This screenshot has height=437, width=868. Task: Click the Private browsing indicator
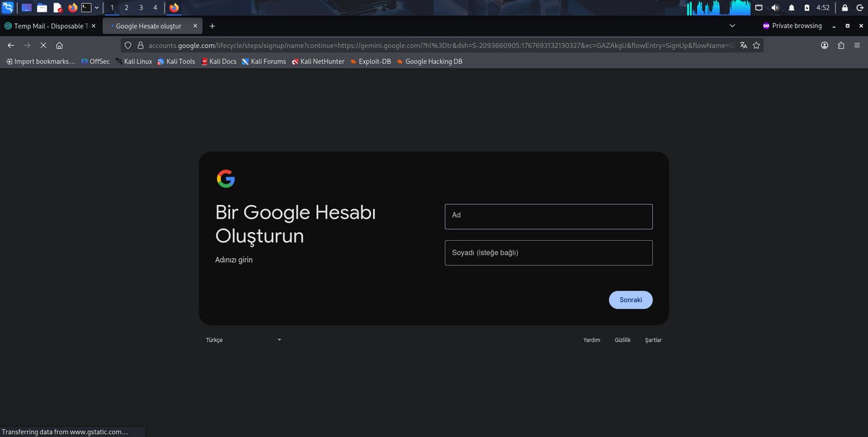tap(792, 26)
